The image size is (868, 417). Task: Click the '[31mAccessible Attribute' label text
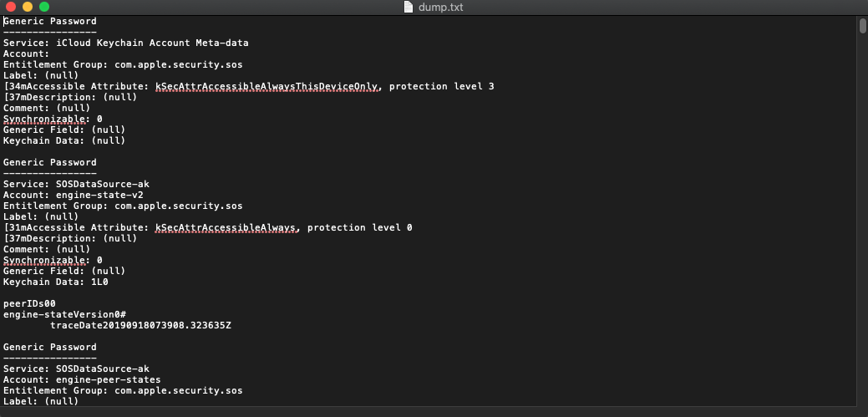(75, 227)
